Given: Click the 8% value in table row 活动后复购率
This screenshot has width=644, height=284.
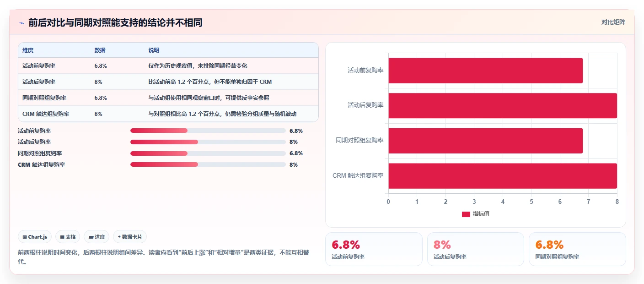Looking at the screenshot, I should (x=98, y=82).
